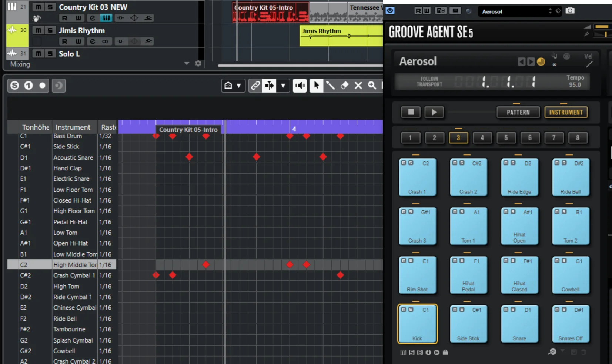This screenshot has width=612, height=364.
Task: Toggle Auto-Scroll in the drum editor
Action: point(270,86)
